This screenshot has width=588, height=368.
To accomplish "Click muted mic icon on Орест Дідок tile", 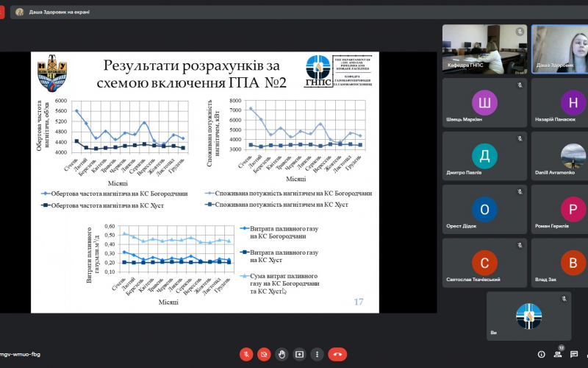I will tap(520, 192).
